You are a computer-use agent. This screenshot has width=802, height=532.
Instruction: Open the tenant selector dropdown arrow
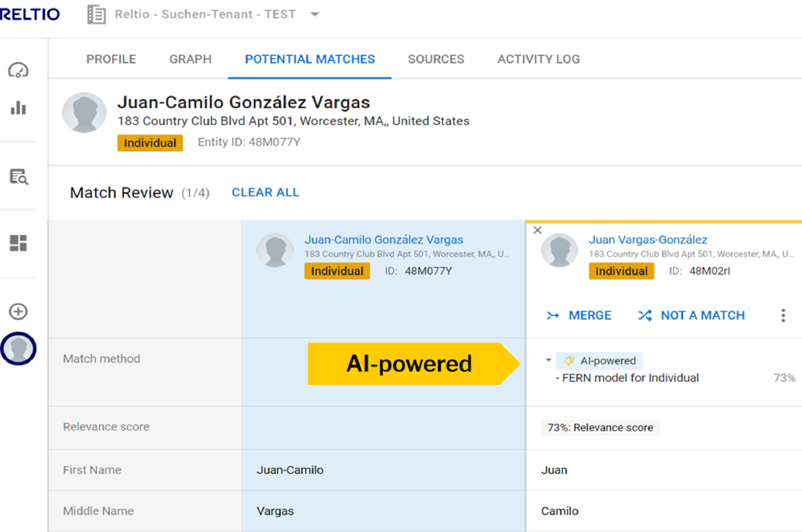[315, 14]
